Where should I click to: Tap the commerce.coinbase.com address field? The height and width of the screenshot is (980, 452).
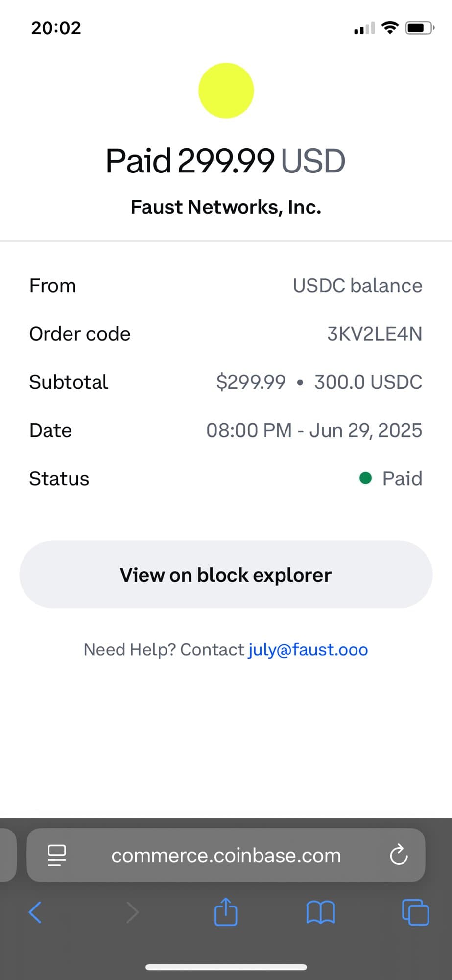click(226, 856)
